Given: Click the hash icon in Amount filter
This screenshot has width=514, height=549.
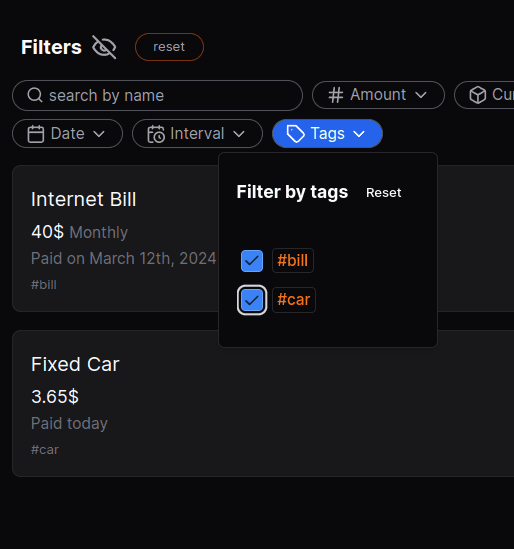Looking at the screenshot, I should [336, 95].
